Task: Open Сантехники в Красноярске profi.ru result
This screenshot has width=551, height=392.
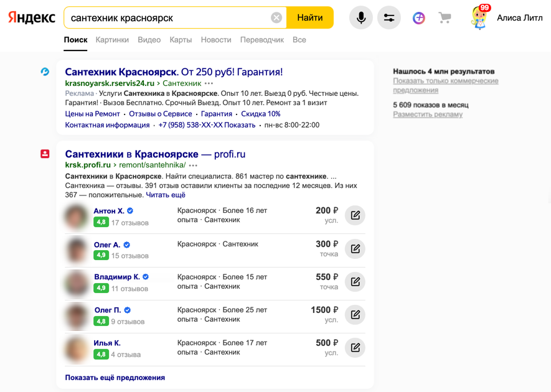Action: click(155, 154)
